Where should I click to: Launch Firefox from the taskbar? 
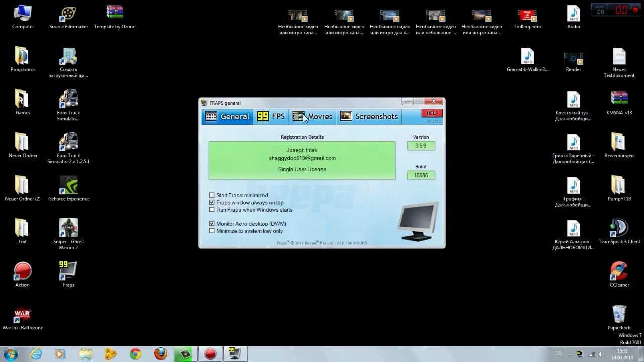coord(160,354)
